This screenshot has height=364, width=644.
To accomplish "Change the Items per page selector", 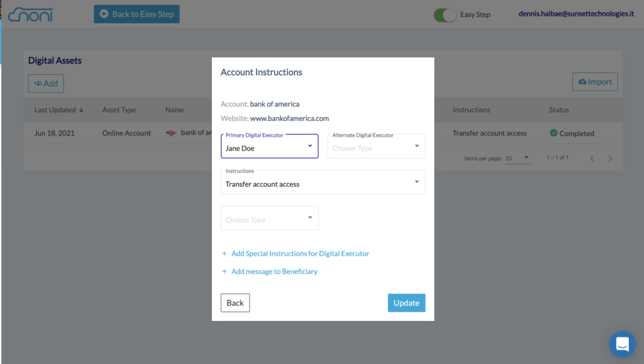I will (518, 158).
